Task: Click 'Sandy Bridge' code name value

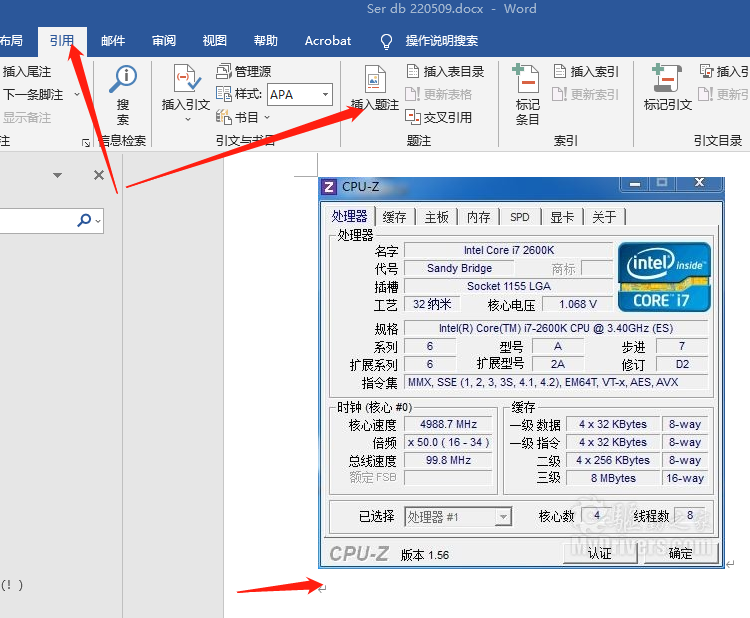Action: [459, 268]
